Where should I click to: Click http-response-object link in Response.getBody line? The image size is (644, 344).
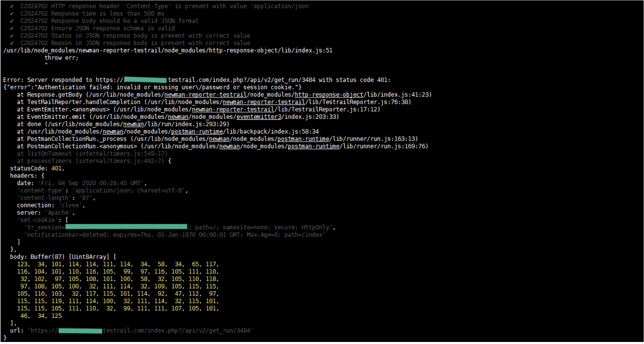pyautogui.click(x=329, y=95)
